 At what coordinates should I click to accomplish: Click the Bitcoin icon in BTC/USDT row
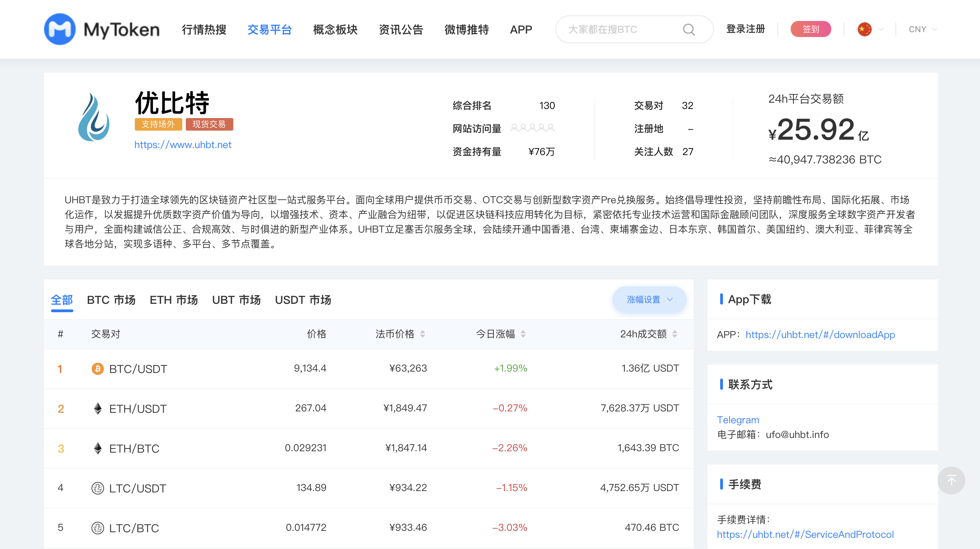pos(98,369)
